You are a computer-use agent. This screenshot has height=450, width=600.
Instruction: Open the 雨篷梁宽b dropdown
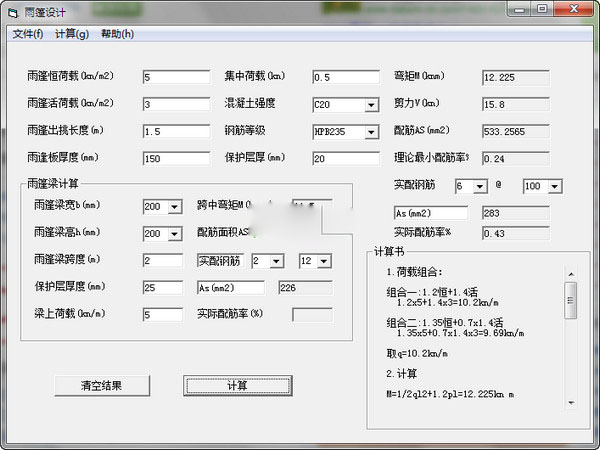coord(175,206)
